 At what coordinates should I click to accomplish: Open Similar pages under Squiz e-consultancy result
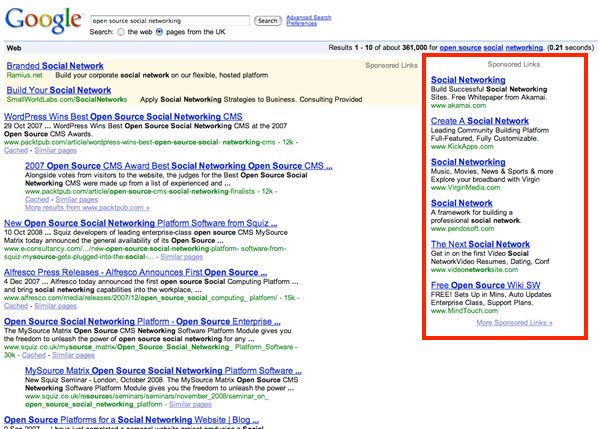181,257
